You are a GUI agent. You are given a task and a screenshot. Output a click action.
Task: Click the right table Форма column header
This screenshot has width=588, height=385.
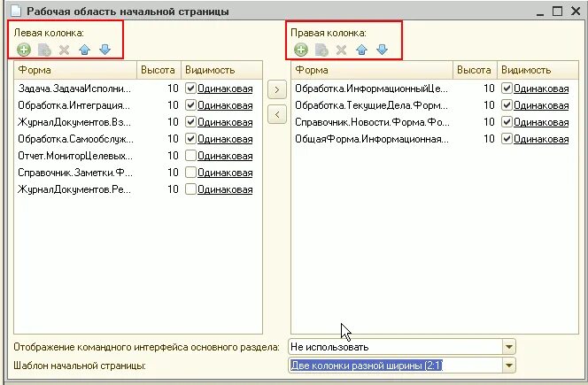pos(372,70)
